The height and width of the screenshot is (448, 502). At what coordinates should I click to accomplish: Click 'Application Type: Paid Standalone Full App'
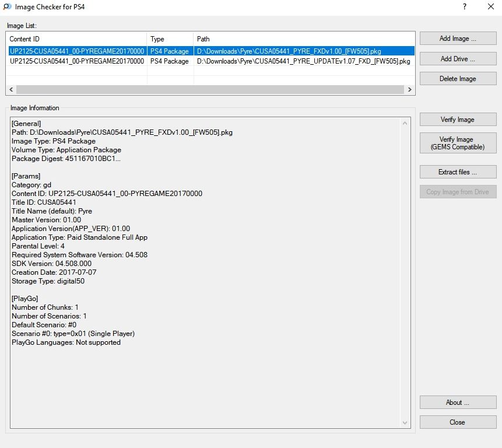pos(79,237)
